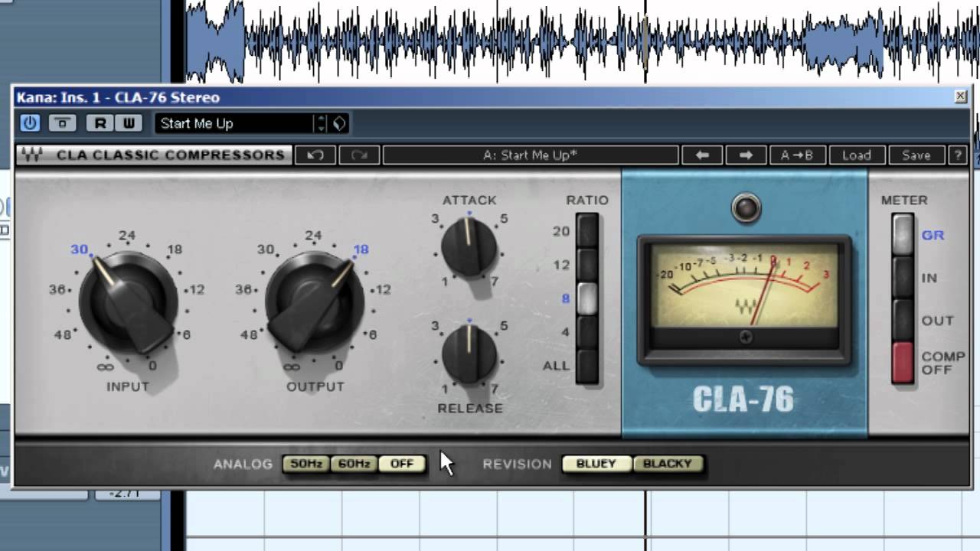Viewport: 980px width, 551px height.
Task: Toggle the plugin power bypass button
Action: pyautogui.click(x=30, y=123)
